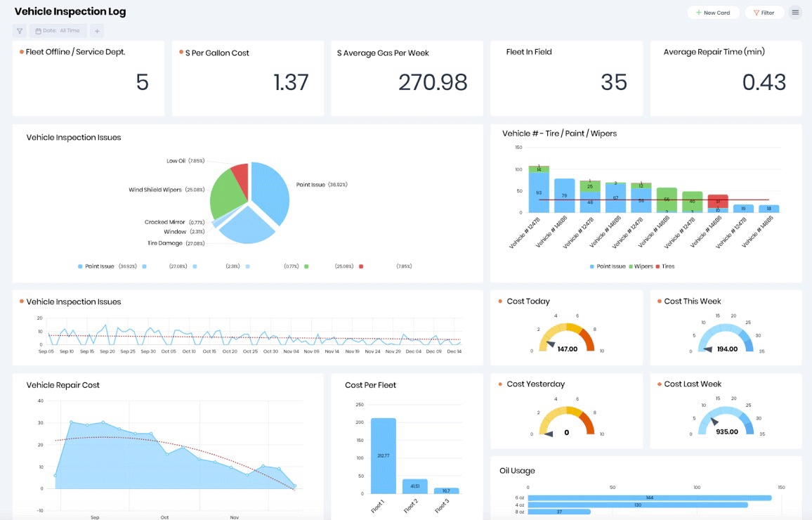Viewport: 812px width, 520px height.
Task: Click the New Card button
Action: [714, 12]
